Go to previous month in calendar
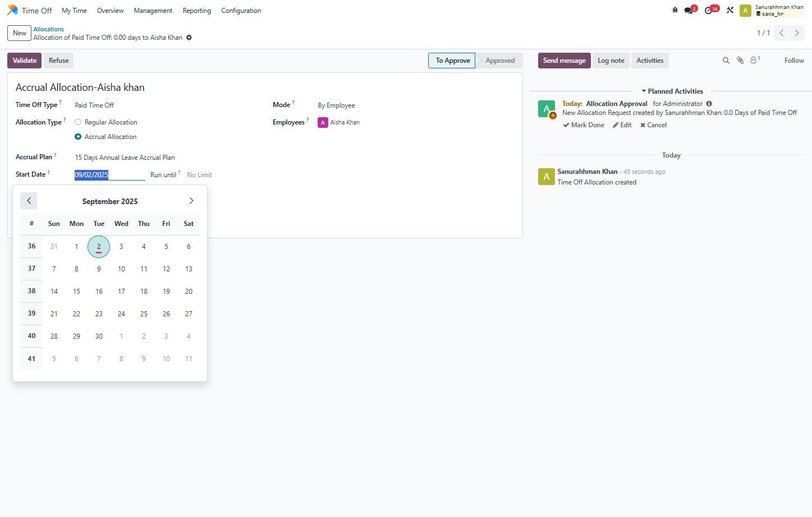Screen dimensions: 812x517 pyautogui.click(x=29, y=201)
